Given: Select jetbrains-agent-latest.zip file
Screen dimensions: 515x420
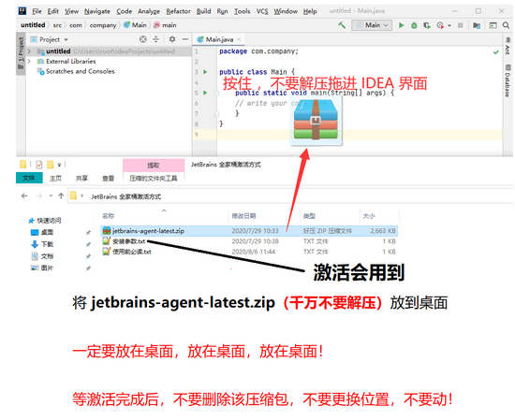Looking at the screenshot, I should (249, 231).
